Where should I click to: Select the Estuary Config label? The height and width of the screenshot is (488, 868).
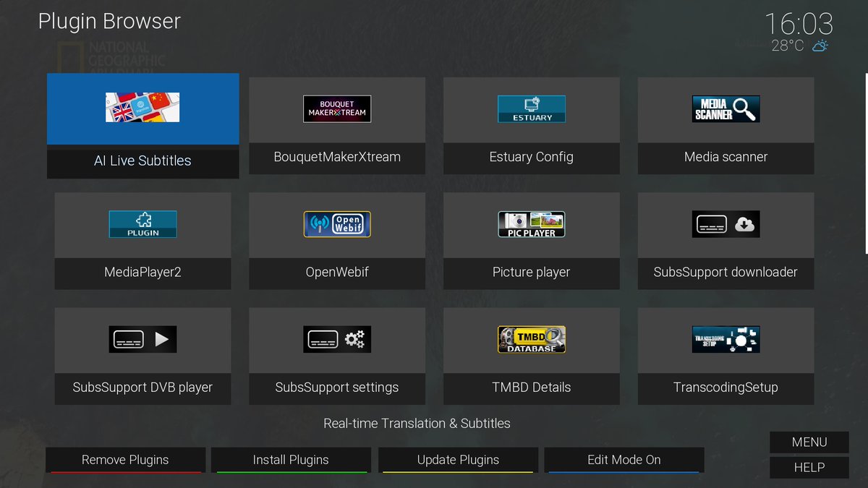pyautogui.click(x=532, y=157)
